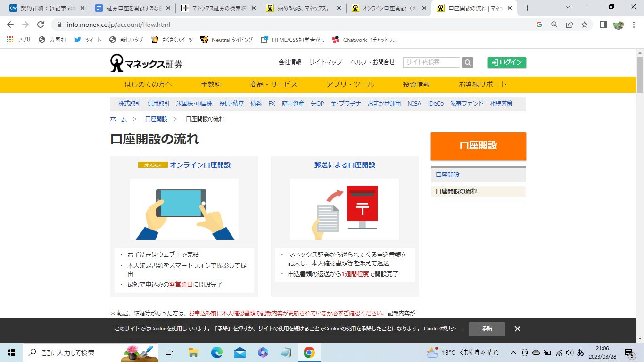Viewport: 644px width, 362px height.
Task: Open the さくさくスイーツ bookmark
Action: (172, 40)
